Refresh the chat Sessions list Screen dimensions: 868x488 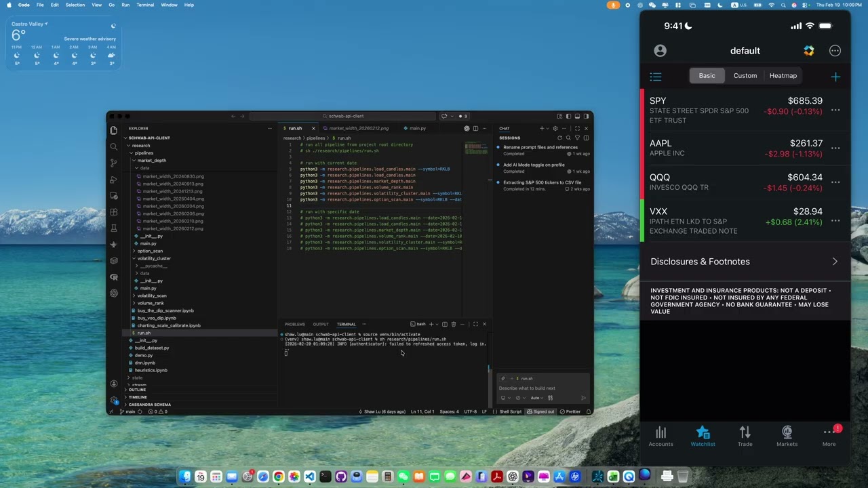(x=559, y=138)
